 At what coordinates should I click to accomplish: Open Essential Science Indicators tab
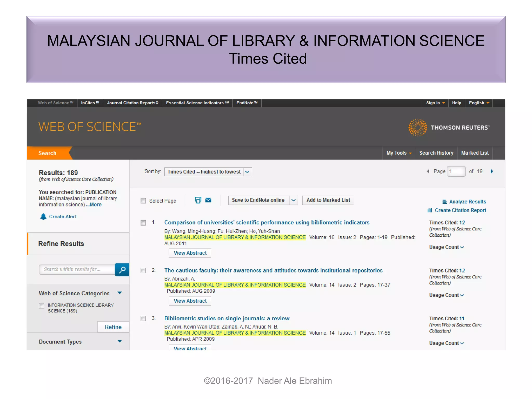(197, 103)
